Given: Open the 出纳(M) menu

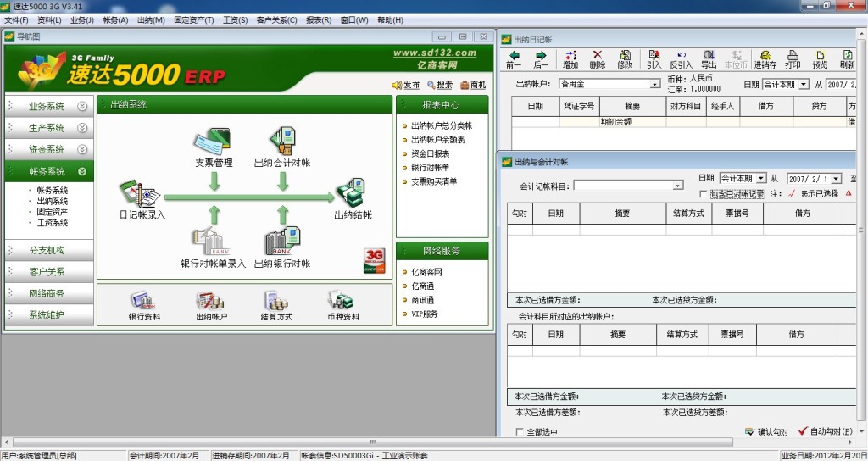Looking at the screenshot, I should [x=151, y=20].
